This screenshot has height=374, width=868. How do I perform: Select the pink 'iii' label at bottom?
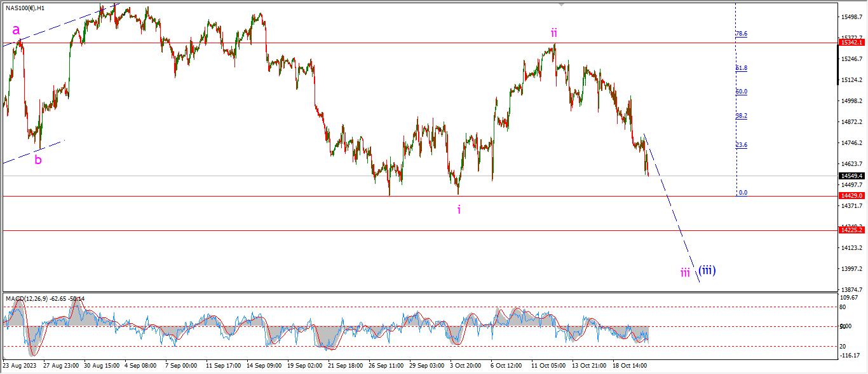click(x=685, y=273)
